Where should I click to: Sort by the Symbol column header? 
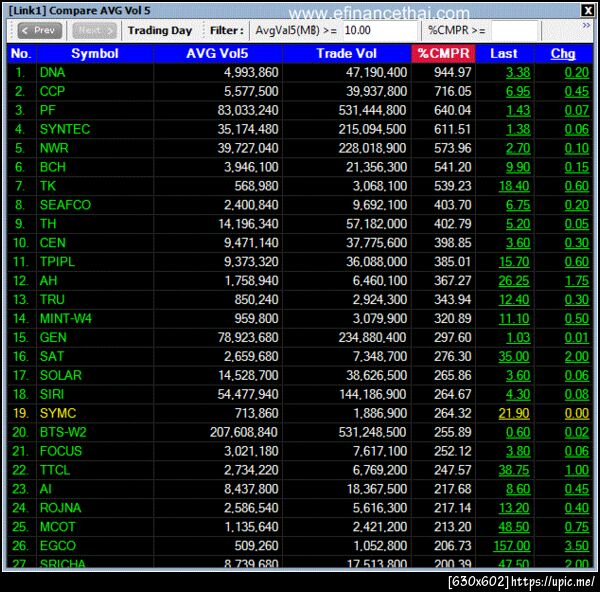pos(95,54)
